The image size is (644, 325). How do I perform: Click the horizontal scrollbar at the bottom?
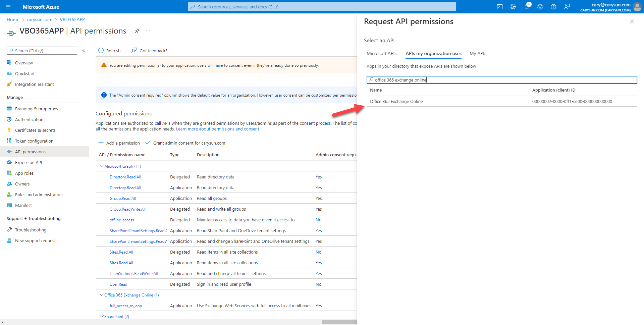click(x=339, y=322)
